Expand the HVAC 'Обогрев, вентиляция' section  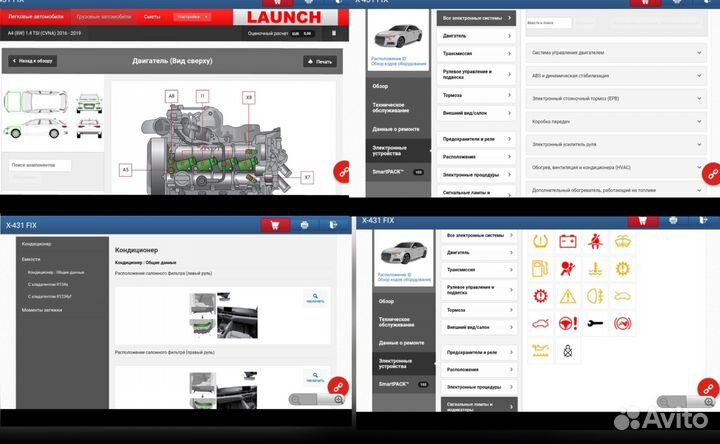coord(616,167)
